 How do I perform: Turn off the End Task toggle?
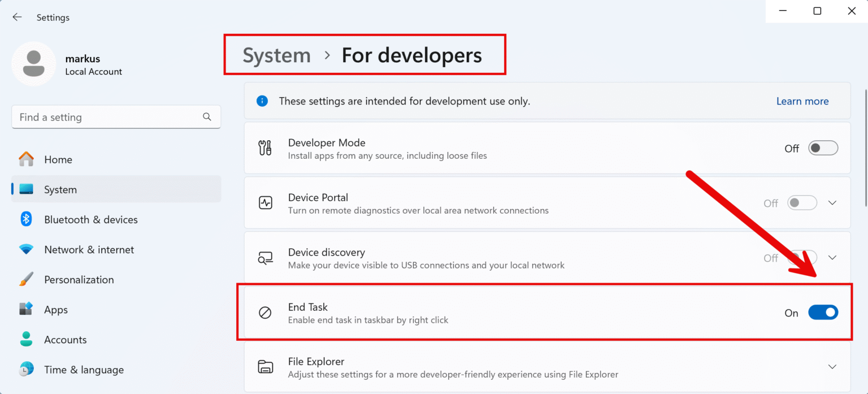pos(823,313)
